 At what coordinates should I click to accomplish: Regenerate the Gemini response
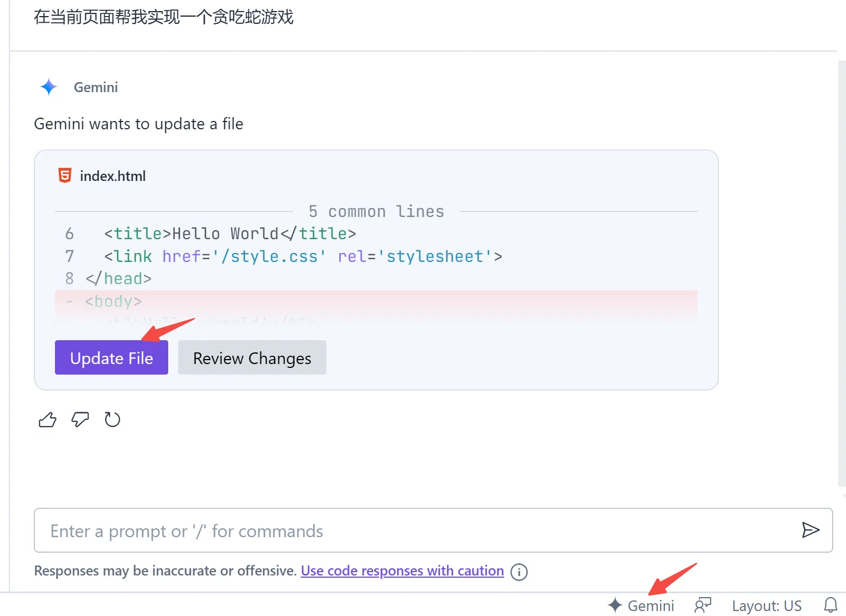(112, 420)
